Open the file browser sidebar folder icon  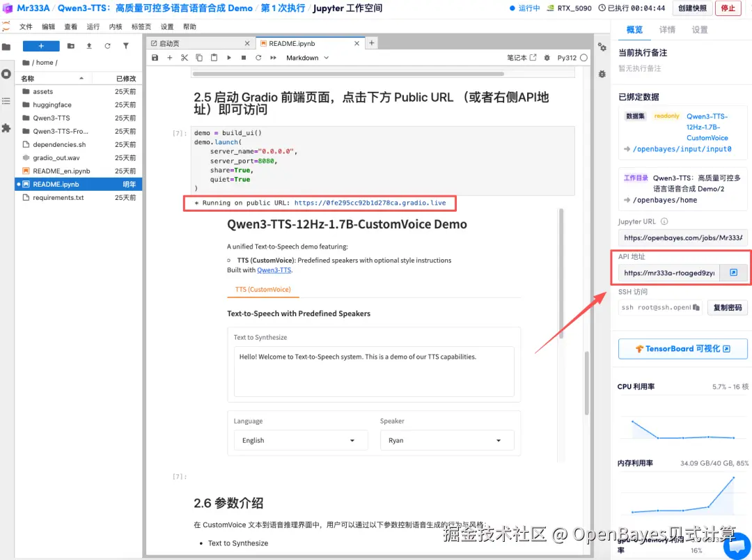point(6,47)
